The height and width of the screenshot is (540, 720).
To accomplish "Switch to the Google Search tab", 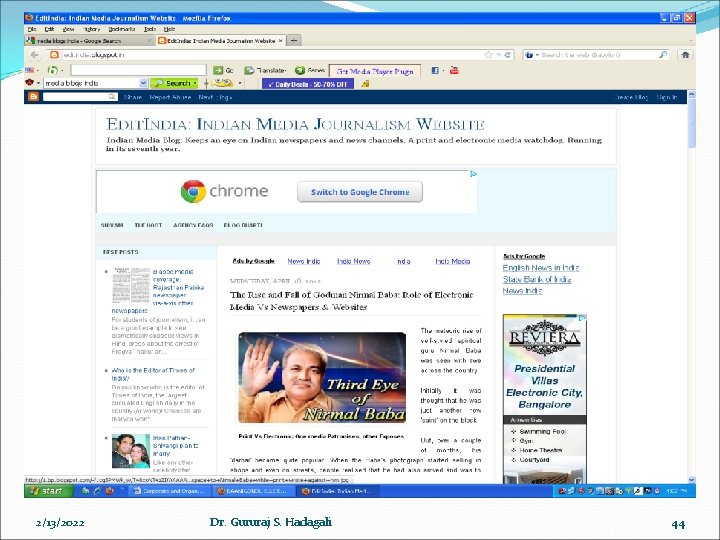I will pyautogui.click(x=89, y=41).
